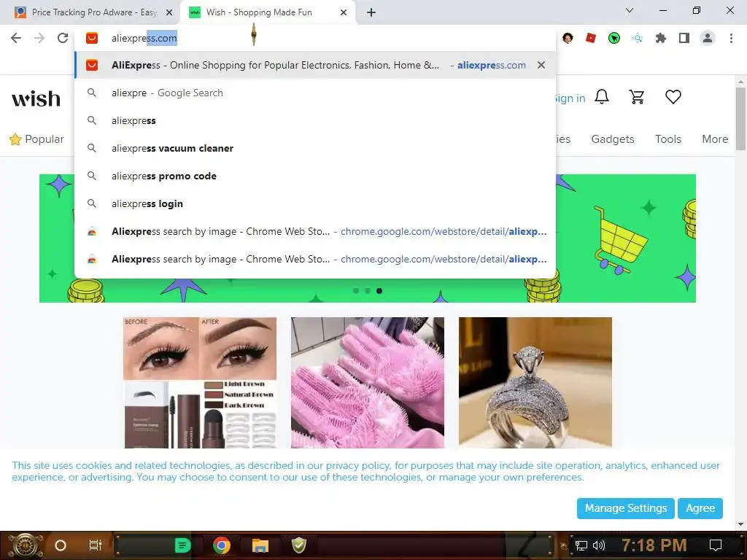The image size is (747, 560).
Task: Open the shopping cart icon
Action: click(x=637, y=97)
